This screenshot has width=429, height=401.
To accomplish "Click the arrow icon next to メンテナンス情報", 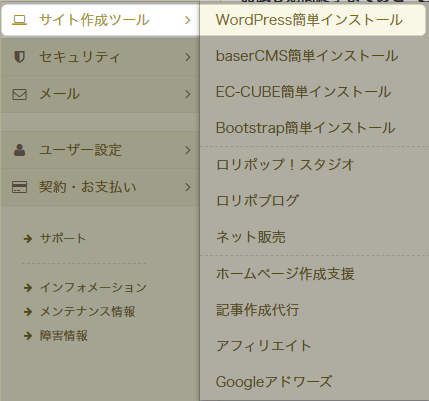I will point(28,312).
